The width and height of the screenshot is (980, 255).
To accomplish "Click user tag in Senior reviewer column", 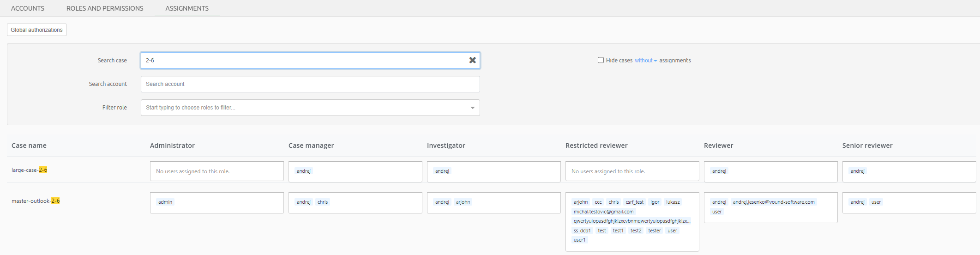I will tap(876, 202).
